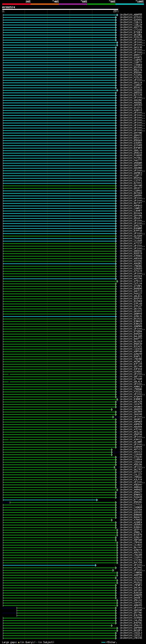Open hit UniRef100_B7SDE4

click(131, 32)
